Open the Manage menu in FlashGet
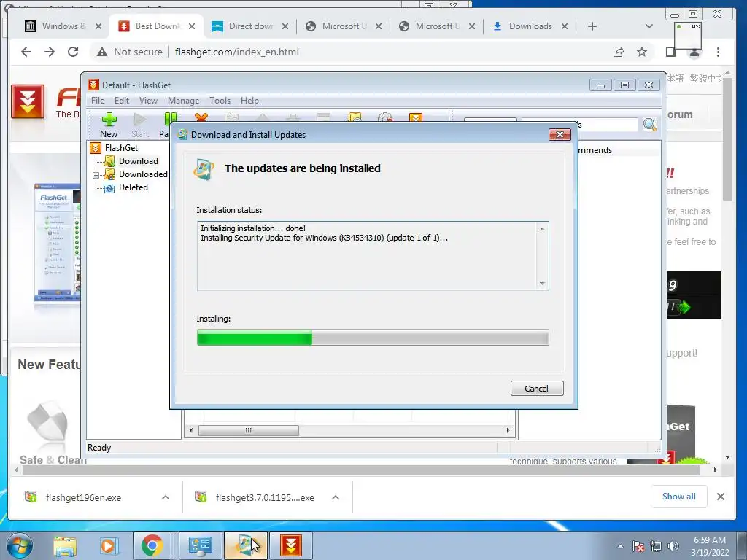Viewport: 747px width, 560px height. 183,101
